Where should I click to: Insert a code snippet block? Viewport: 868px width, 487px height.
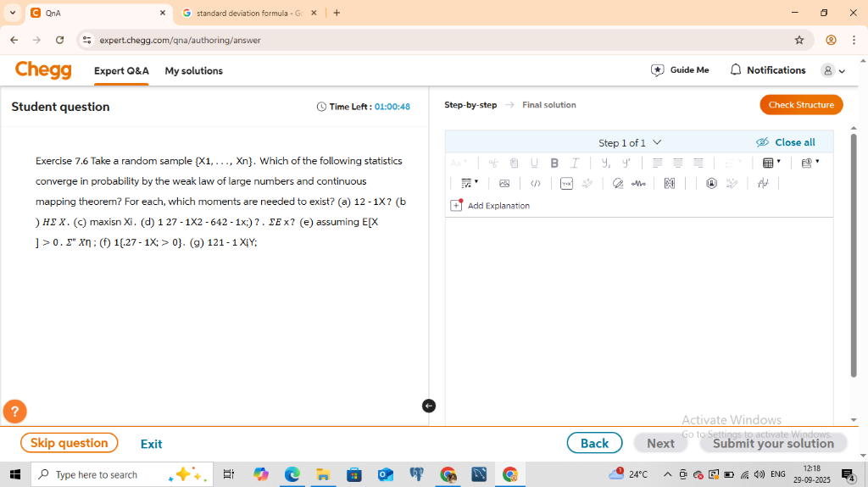[536, 183]
